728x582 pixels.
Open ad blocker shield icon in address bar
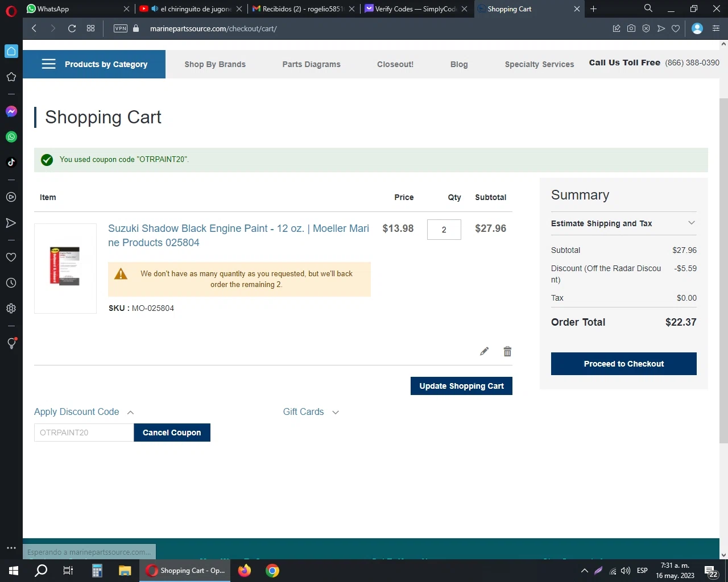click(646, 28)
